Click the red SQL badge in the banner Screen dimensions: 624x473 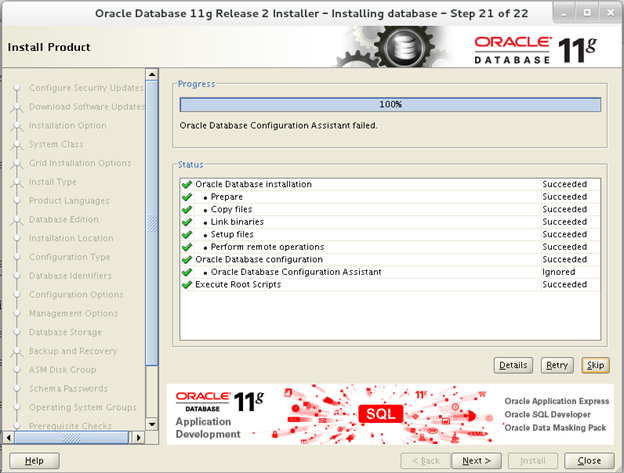pyautogui.click(x=380, y=414)
